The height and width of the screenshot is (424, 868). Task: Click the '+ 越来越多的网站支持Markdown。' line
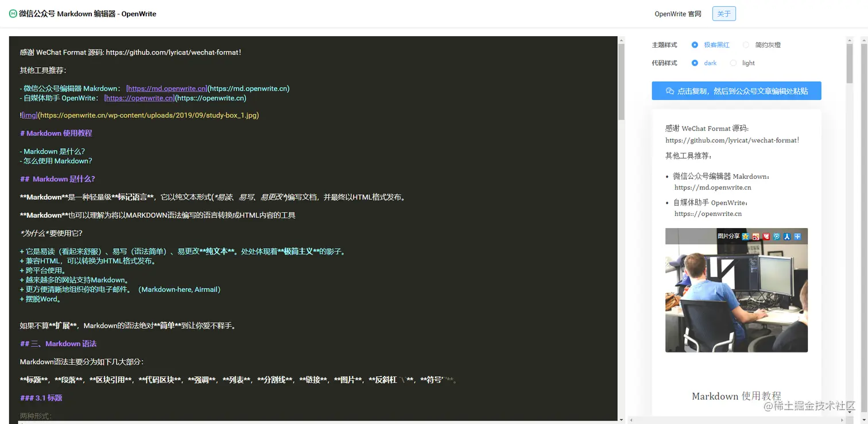coord(75,280)
